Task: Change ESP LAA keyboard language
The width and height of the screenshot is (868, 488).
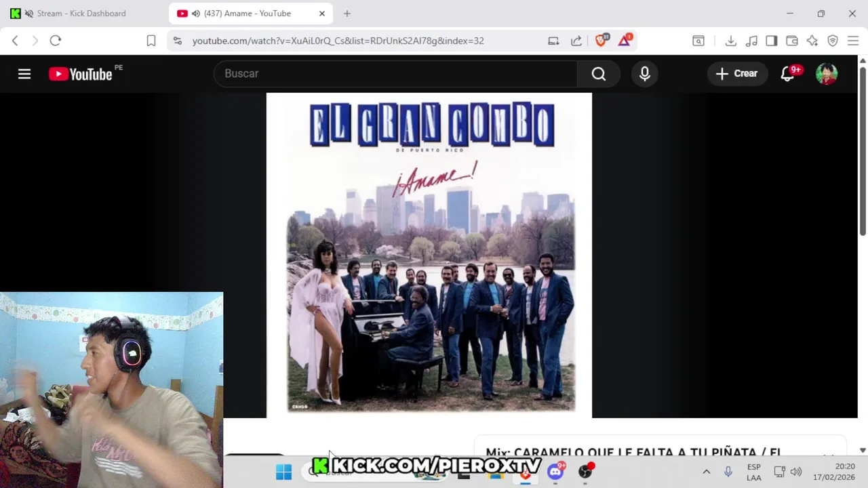Action: (x=753, y=472)
